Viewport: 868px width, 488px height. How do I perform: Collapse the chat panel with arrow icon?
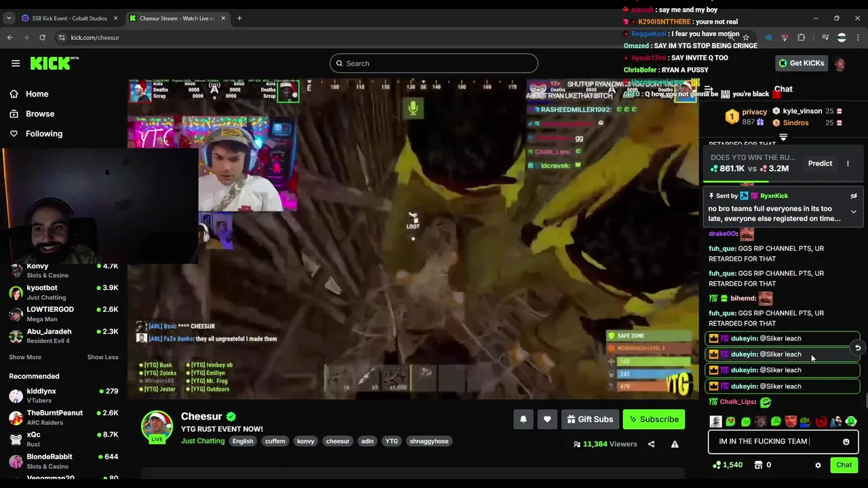point(709,89)
